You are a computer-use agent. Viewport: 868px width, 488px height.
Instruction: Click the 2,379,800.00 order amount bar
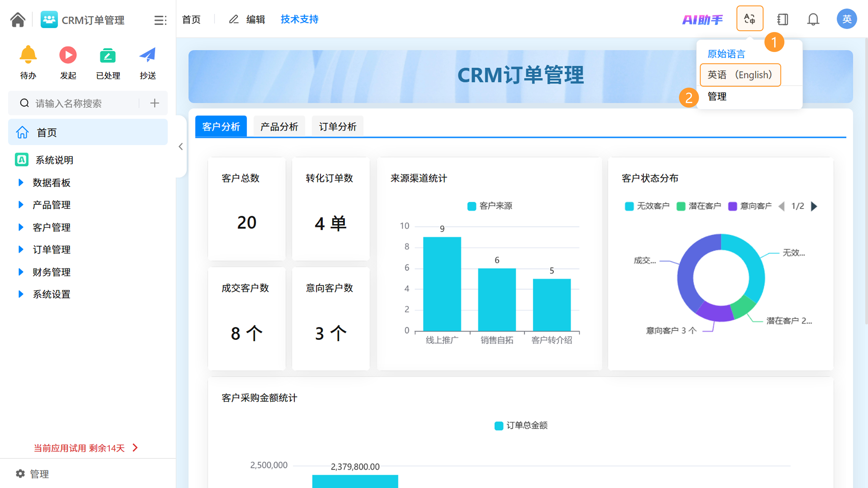tap(355, 481)
